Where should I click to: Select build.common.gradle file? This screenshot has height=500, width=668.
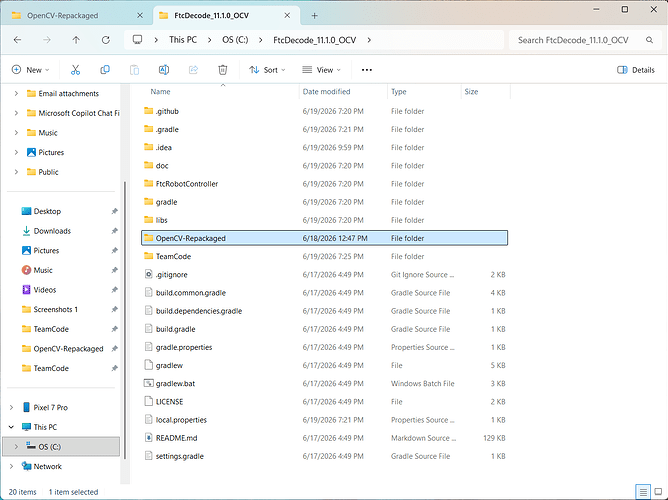(x=324, y=293)
